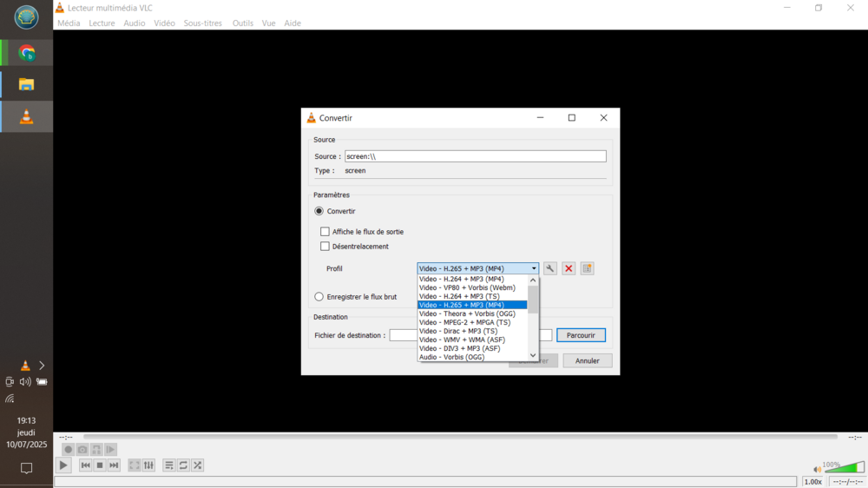Create a new profile using the list icon
The width and height of the screenshot is (868, 488).
tap(588, 269)
